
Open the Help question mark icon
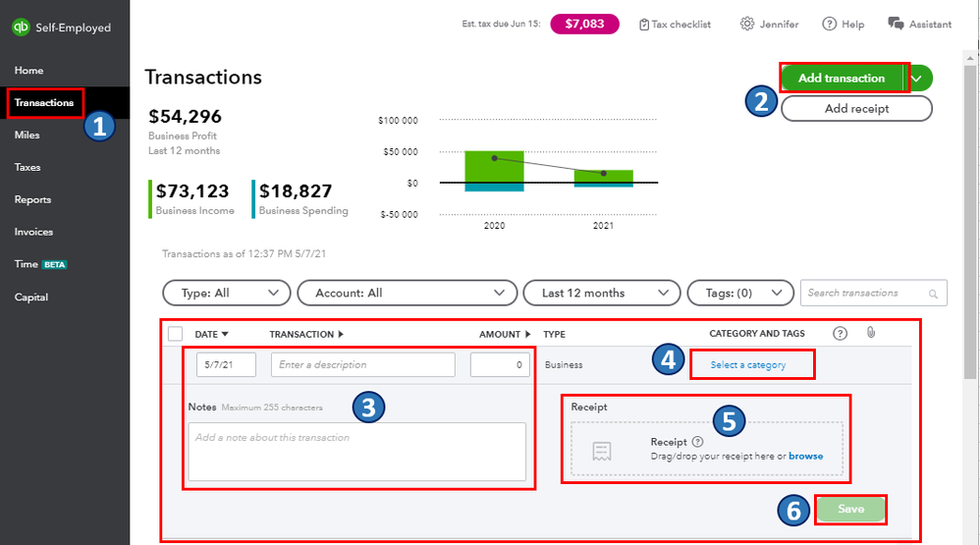tap(829, 24)
